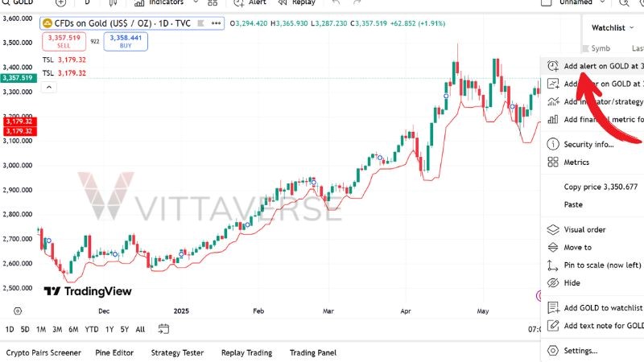Open the go-to-date calendar icon
The width and height of the screenshot is (644, 362).
(x=164, y=329)
